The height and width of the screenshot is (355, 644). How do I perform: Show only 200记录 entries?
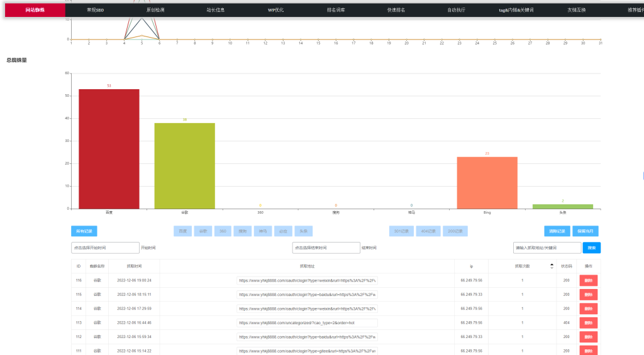point(455,231)
